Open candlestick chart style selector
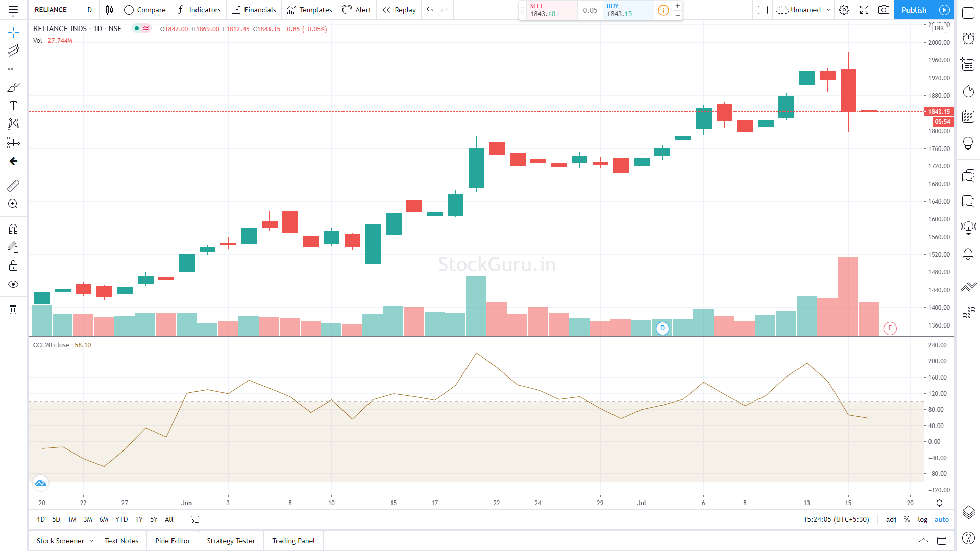Viewport: 980px width, 551px height. 109,10
